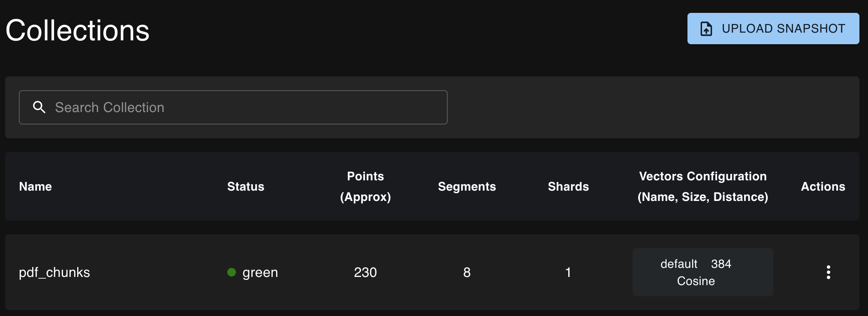
Task: Click the segments value 8 for pdf_chunks
Action: click(467, 272)
